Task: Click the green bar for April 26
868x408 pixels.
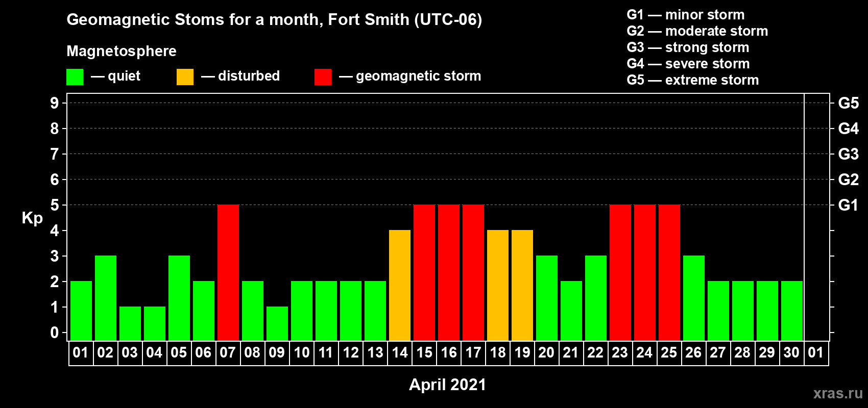Action: [694, 298]
